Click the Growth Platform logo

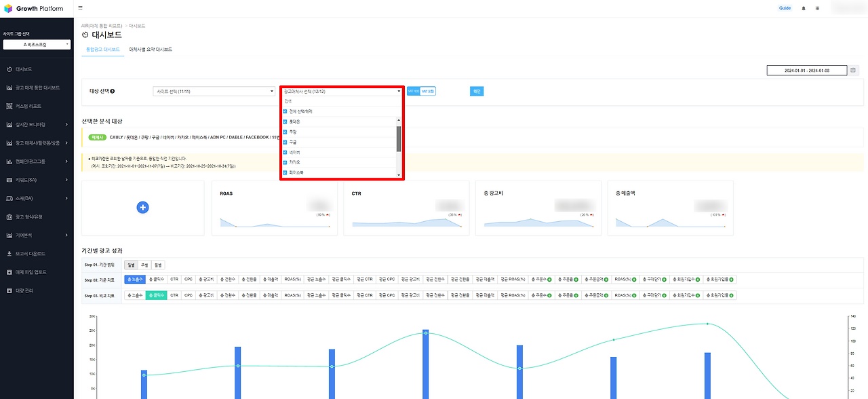[x=33, y=9]
